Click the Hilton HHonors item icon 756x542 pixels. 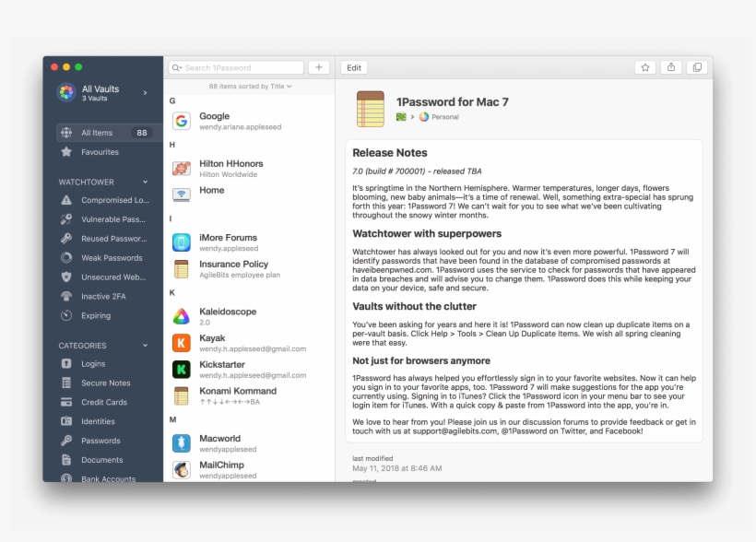182,169
